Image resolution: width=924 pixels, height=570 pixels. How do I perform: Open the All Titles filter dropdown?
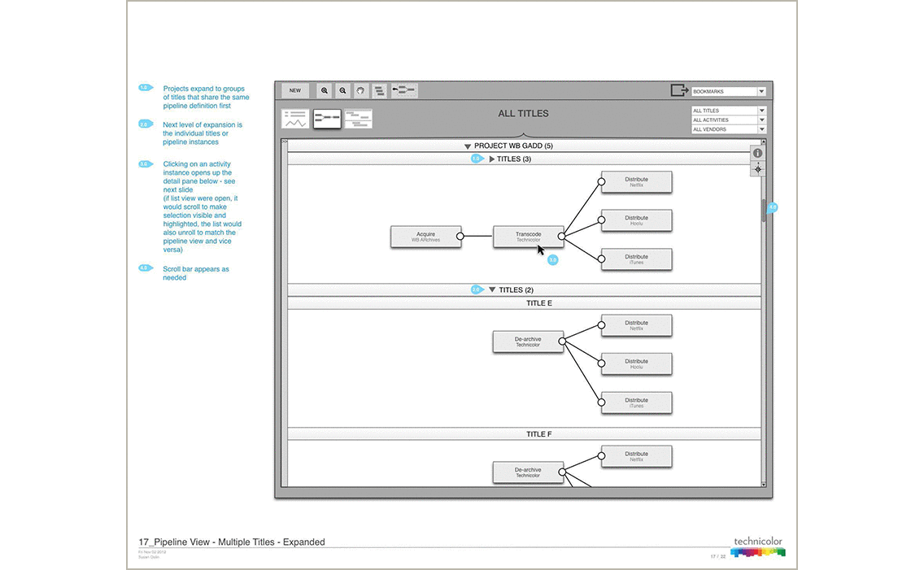click(x=728, y=111)
